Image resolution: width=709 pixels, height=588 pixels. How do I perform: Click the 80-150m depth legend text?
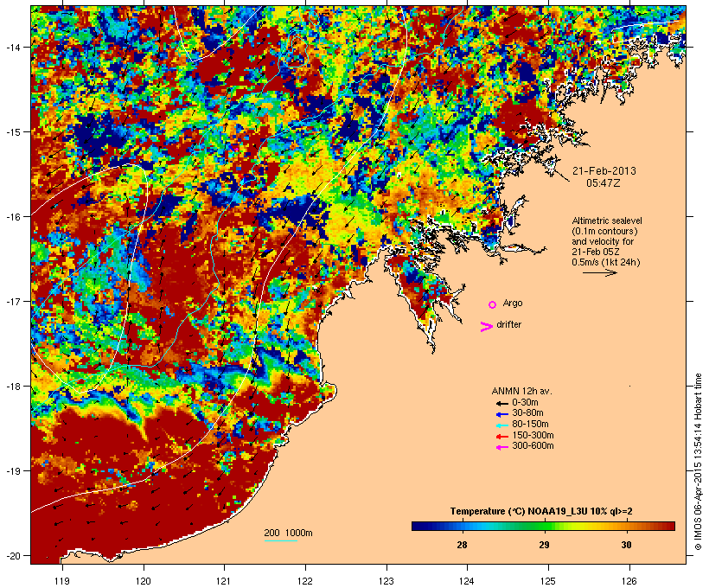530,425
